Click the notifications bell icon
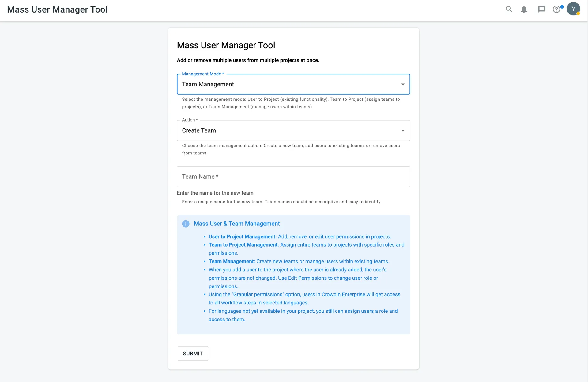 click(x=524, y=9)
